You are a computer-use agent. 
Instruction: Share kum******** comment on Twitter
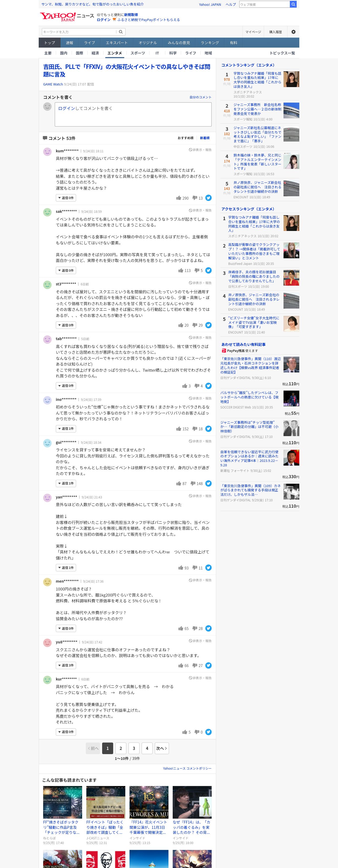(208, 198)
